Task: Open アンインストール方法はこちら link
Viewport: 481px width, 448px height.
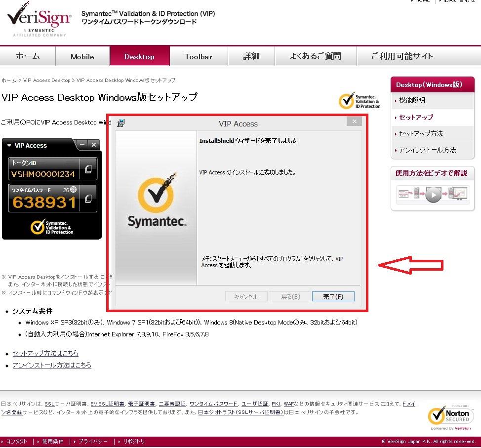Action: [52, 365]
